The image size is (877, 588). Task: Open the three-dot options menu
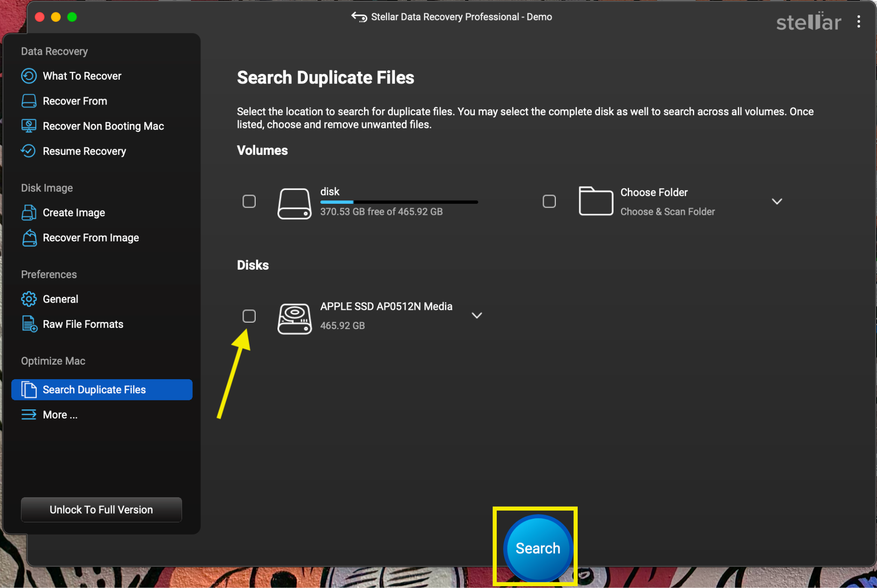[859, 22]
